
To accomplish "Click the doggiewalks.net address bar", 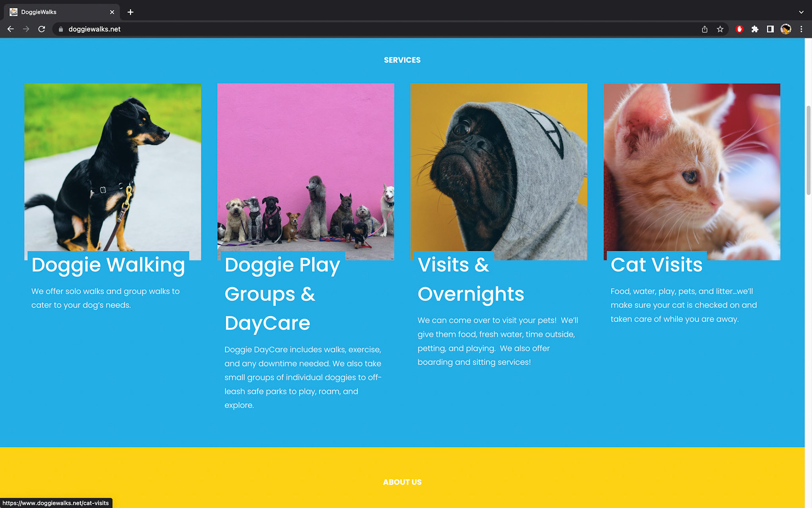I will (381, 29).
